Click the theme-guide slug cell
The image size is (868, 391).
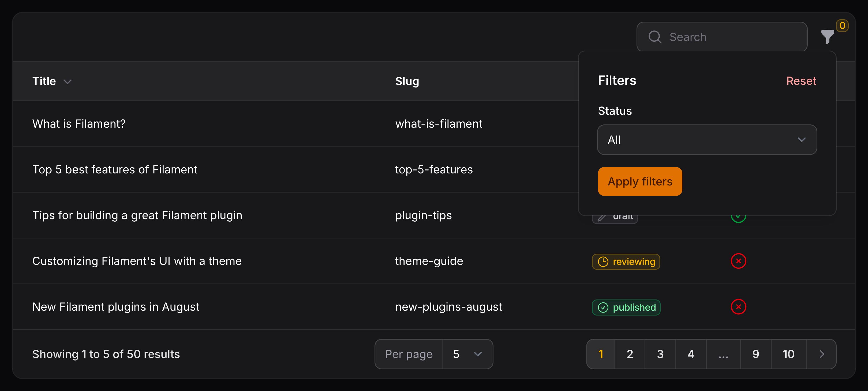pyautogui.click(x=429, y=261)
